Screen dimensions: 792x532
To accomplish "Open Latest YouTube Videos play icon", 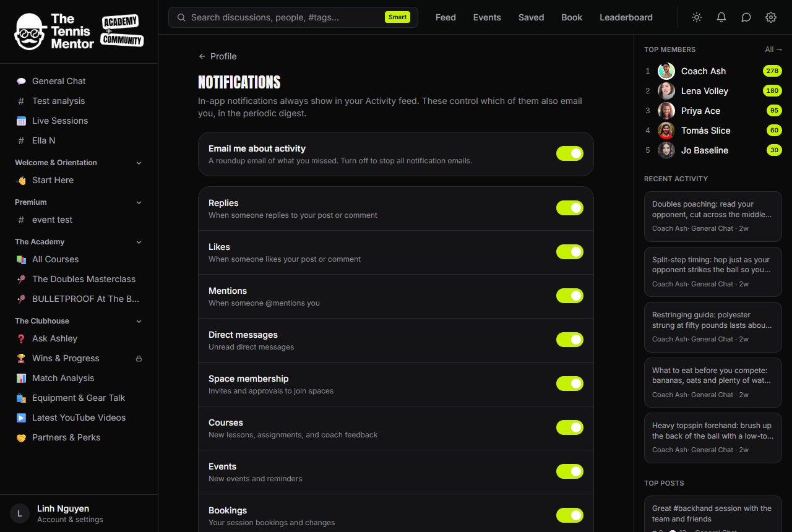I will (21, 418).
